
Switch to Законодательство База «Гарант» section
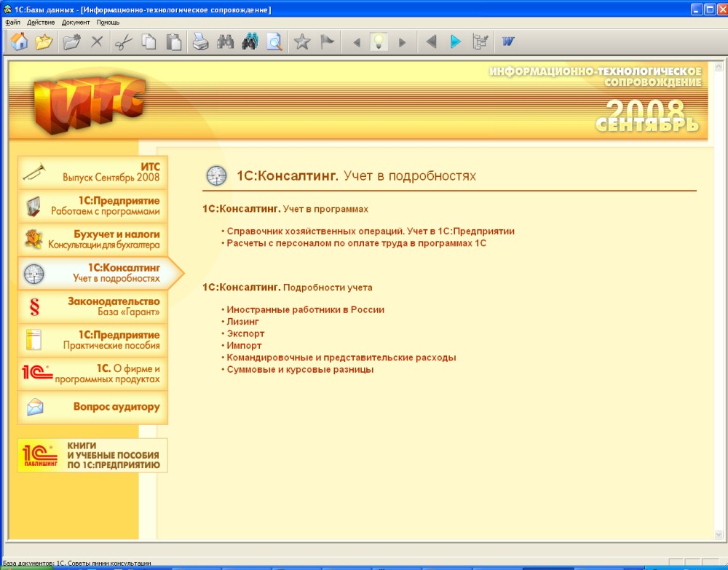(x=92, y=306)
